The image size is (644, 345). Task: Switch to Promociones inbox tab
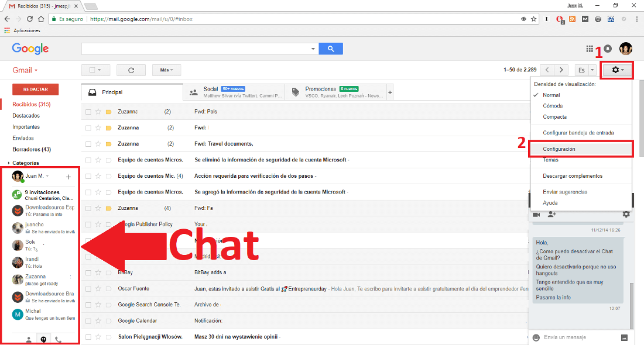click(336, 92)
